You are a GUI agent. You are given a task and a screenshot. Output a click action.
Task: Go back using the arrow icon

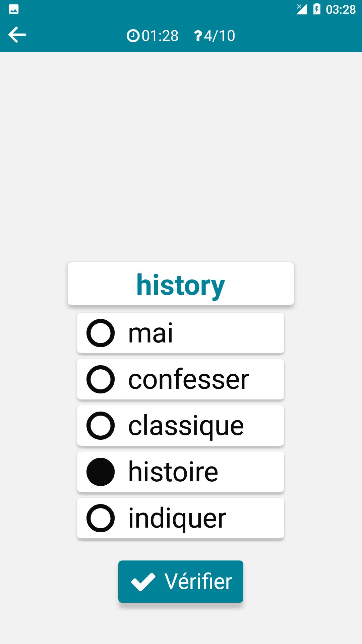[x=17, y=35]
